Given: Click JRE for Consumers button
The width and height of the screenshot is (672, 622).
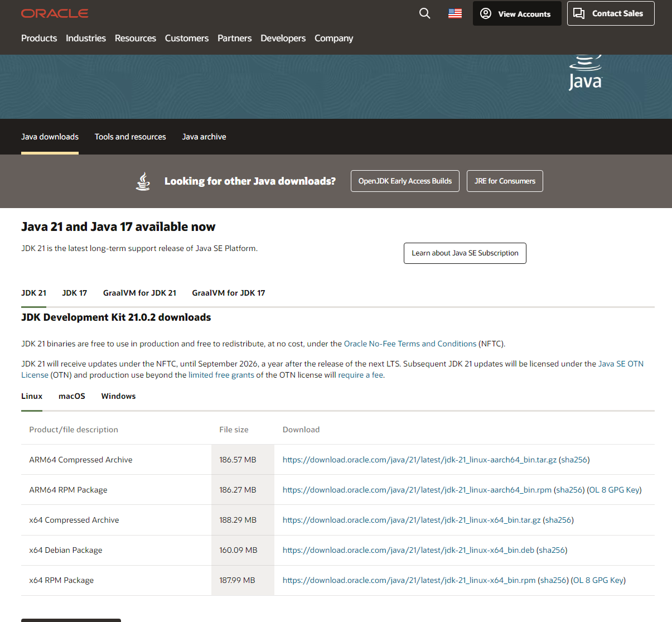Looking at the screenshot, I should click(505, 181).
